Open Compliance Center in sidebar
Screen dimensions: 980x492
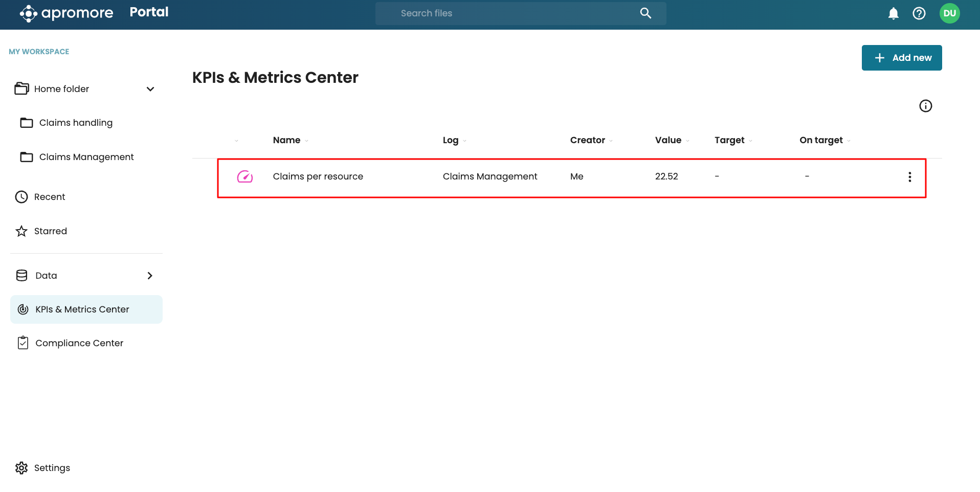coord(79,343)
